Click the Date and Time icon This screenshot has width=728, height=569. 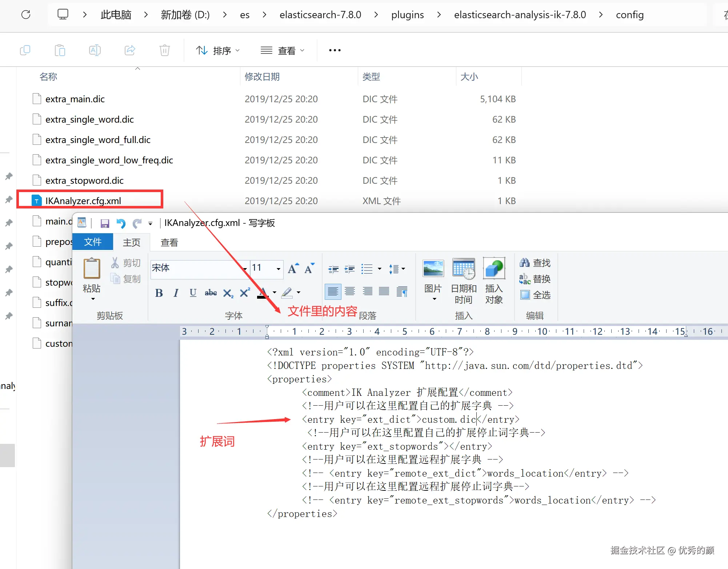463,269
